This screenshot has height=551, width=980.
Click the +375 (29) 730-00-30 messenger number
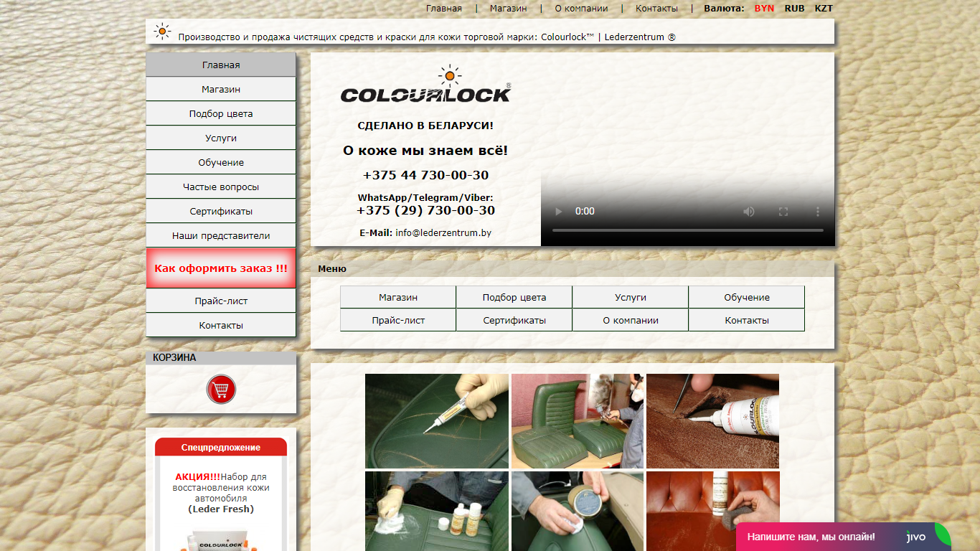coord(425,210)
